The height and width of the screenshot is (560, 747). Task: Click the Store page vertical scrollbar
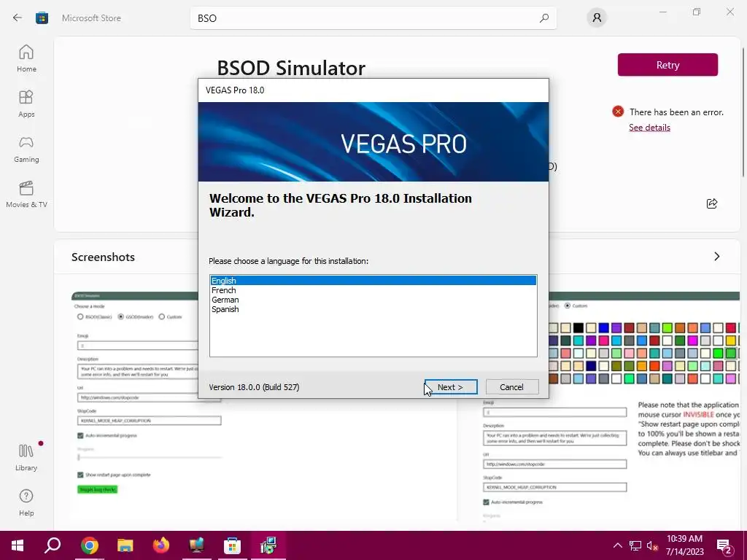click(x=743, y=112)
